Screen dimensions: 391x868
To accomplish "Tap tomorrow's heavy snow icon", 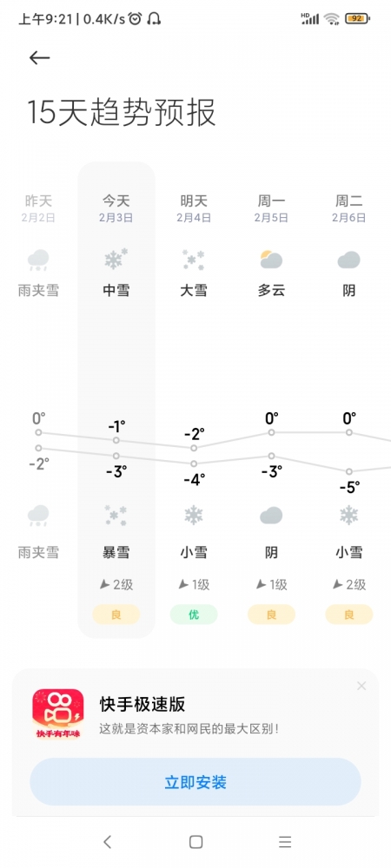I will pos(193,260).
